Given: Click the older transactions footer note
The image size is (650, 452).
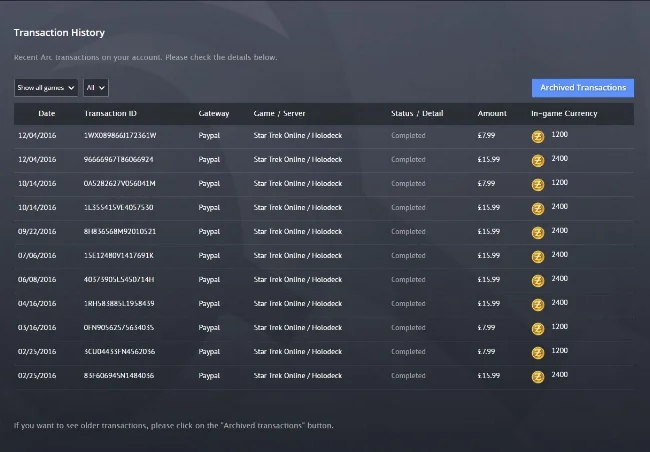Looking at the screenshot, I should (174, 425).
